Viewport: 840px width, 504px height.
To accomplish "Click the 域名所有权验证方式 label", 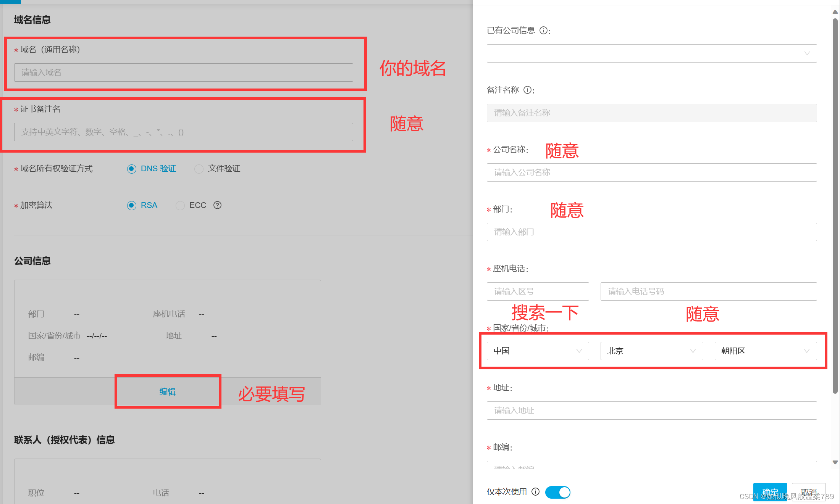I will coord(56,169).
